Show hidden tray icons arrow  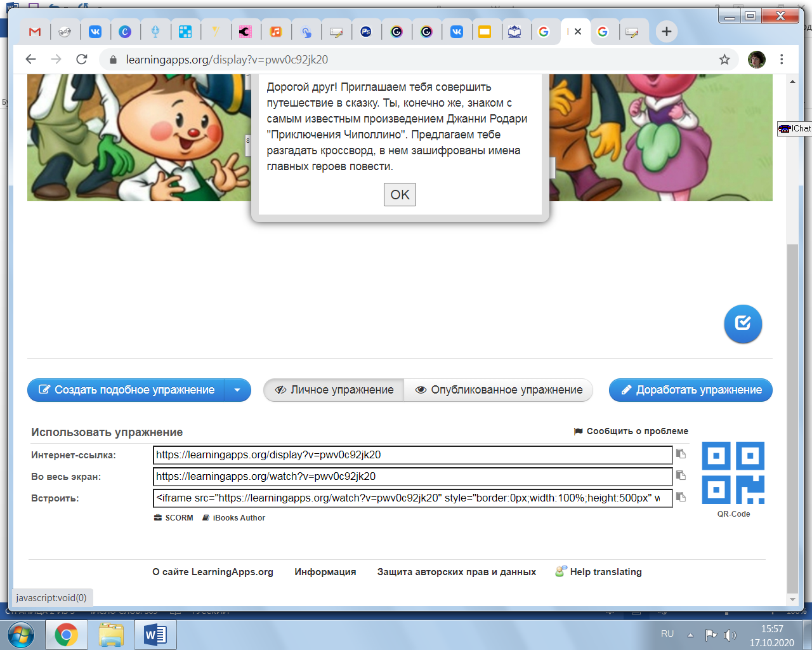point(690,635)
